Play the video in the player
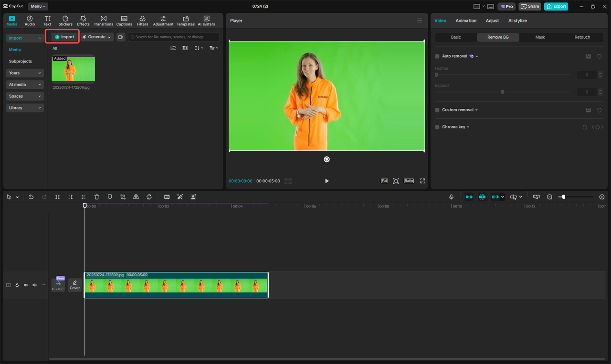Image resolution: width=611 pixels, height=364 pixels. [327, 181]
